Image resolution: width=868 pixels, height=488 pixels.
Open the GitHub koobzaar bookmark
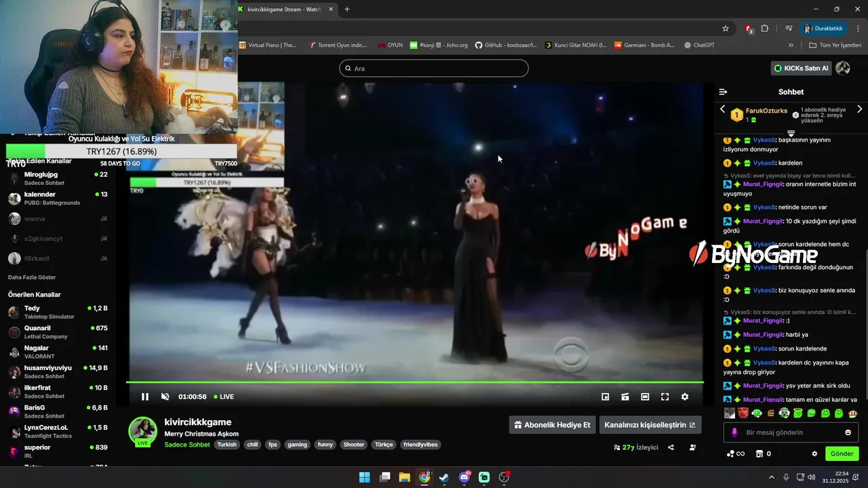[x=506, y=45]
